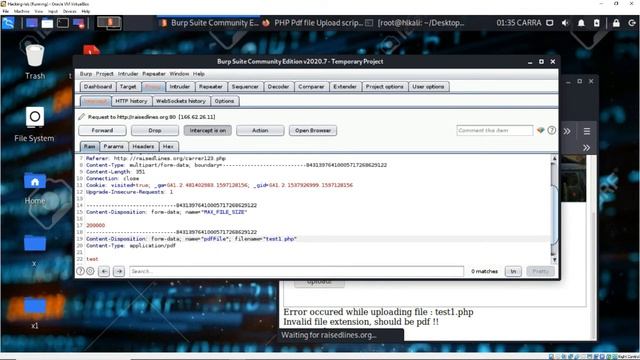Click the display icon in system tray
This screenshot has height=360, width=640.
point(550,23)
